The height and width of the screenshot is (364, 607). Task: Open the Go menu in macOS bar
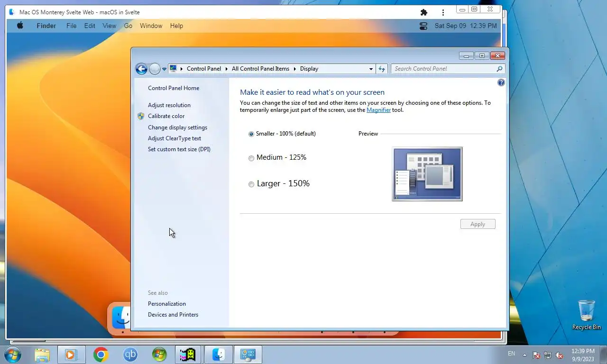[x=128, y=26]
